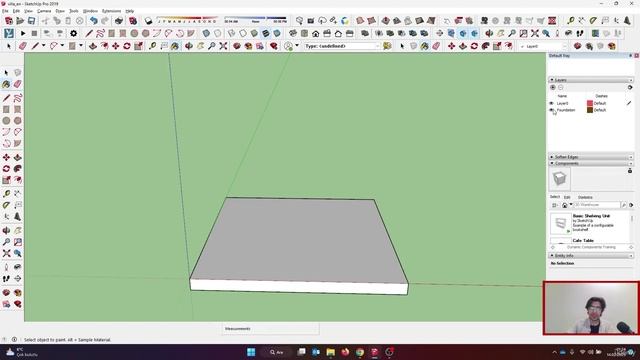Select the Offset tool in left palette
Screen dimensions: 640x360
click(18, 180)
